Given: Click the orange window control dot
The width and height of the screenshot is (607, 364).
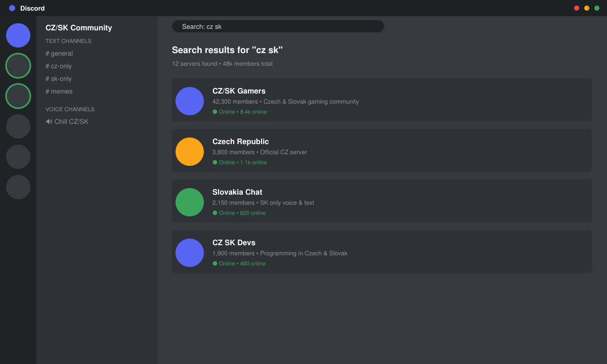Looking at the screenshot, I should pyautogui.click(x=587, y=8).
